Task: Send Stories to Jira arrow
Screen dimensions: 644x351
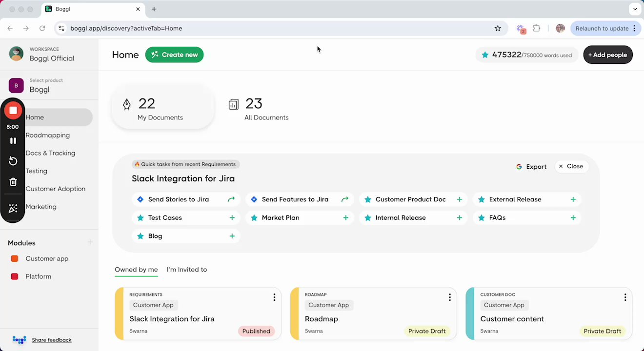Action: [x=231, y=199]
